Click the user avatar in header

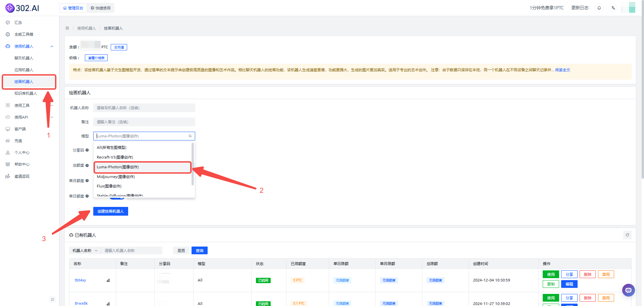628,7
